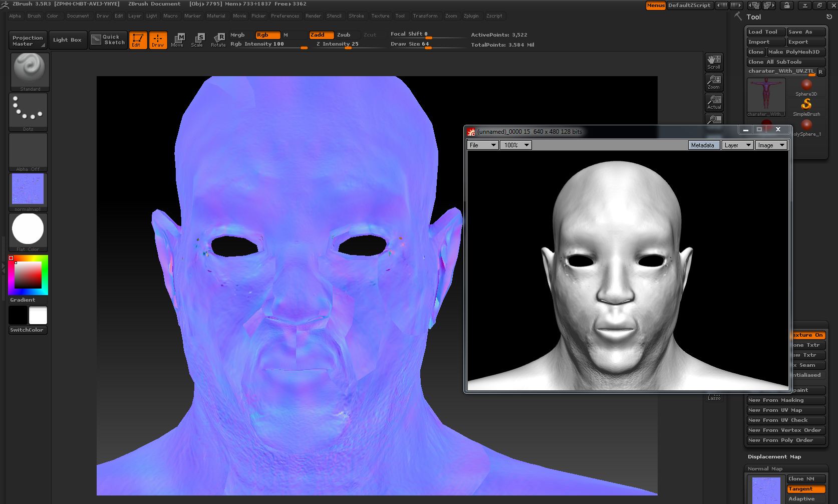The width and height of the screenshot is (838, 504).
Task: Toggle Zadd mode
Action: pyautogui.click(x=322, y=35)
